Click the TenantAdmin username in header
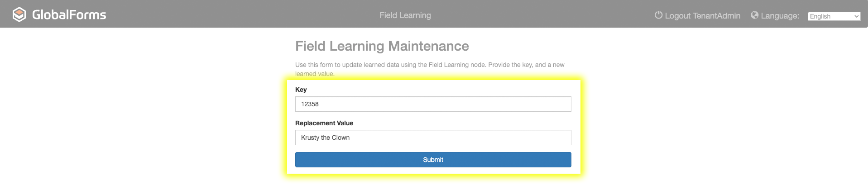868x185 pixels. (x=716, y=16)
